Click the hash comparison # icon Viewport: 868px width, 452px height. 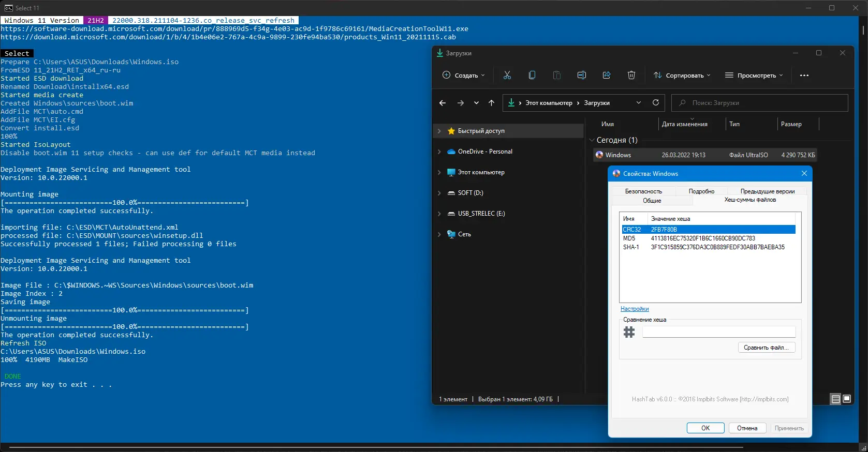pos(629,332)
